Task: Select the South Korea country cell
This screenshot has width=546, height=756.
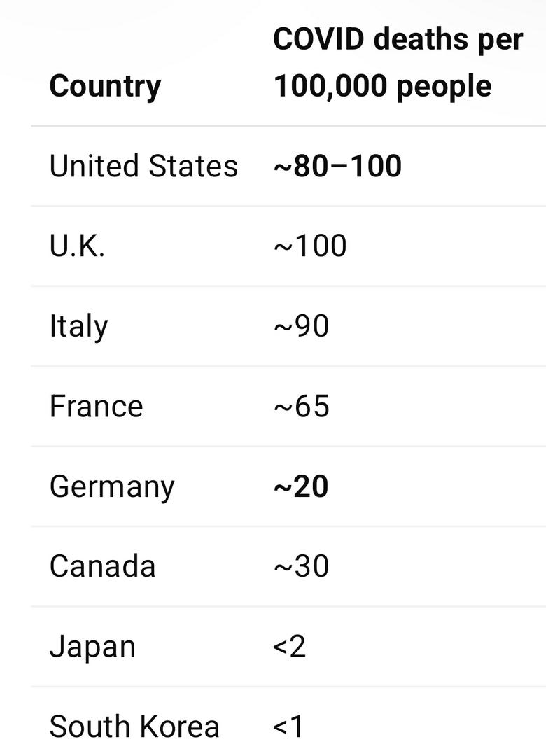Action: (134, 727)
